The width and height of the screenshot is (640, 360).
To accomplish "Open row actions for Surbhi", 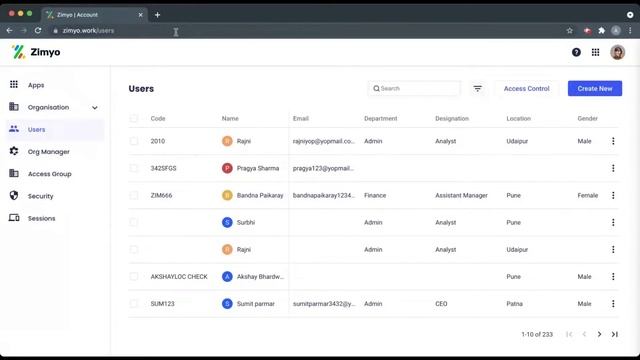I will coord(613,222).
